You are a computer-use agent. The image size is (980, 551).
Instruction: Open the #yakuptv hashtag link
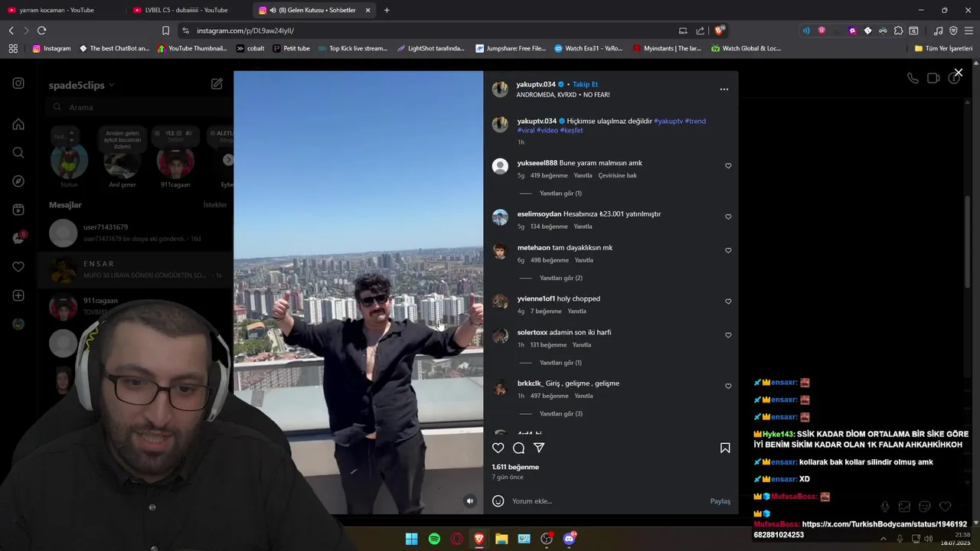click(x=668, y=121)
